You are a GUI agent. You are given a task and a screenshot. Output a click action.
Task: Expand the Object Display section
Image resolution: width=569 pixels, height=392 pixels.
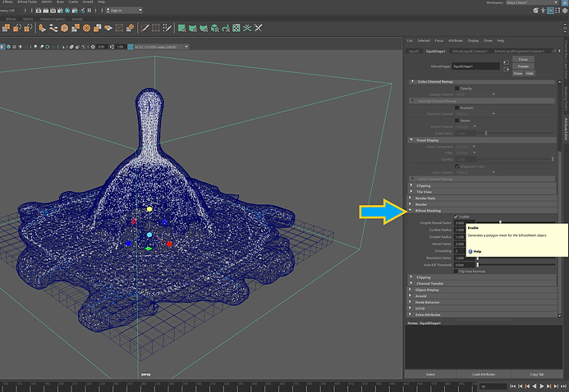pos(482,289)
